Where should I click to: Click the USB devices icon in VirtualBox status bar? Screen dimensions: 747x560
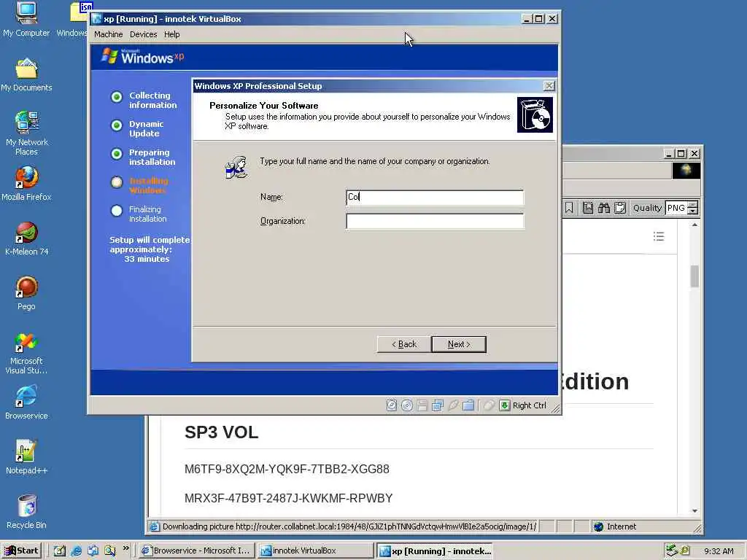point(453,405)
